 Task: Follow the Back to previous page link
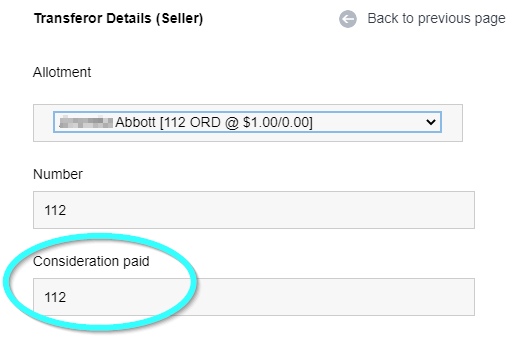[436, 18]
